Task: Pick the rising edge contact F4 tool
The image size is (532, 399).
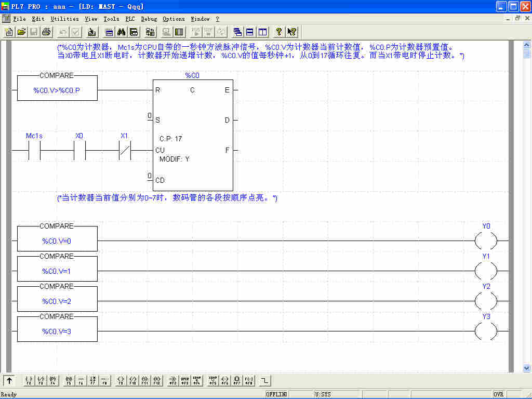Action: (52, 381)
